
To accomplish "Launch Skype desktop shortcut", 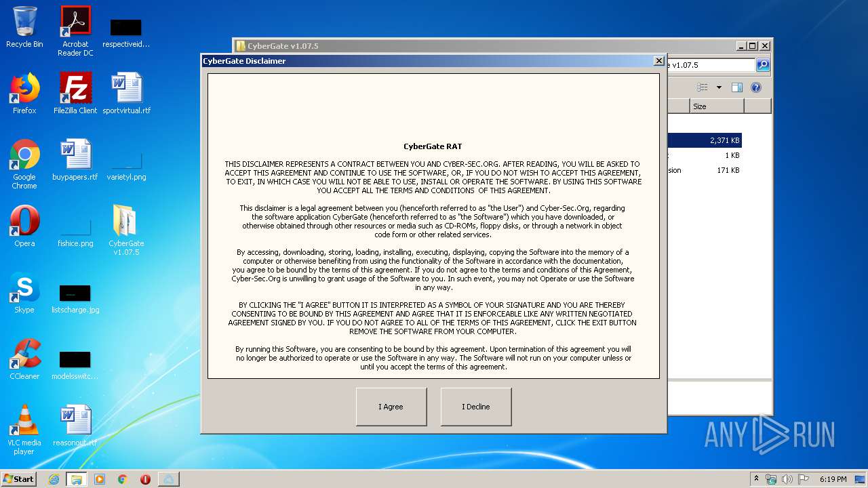I will (24, 293).
